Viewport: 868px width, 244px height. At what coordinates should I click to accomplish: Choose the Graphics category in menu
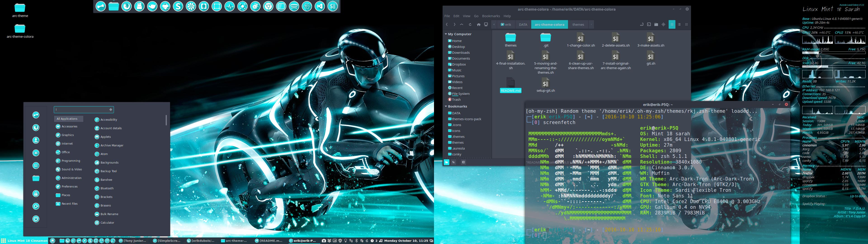pos(67,135)
